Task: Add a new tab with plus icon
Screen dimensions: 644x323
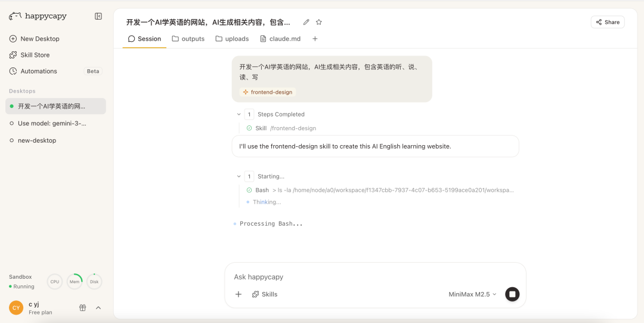Action: click(315, 39)
